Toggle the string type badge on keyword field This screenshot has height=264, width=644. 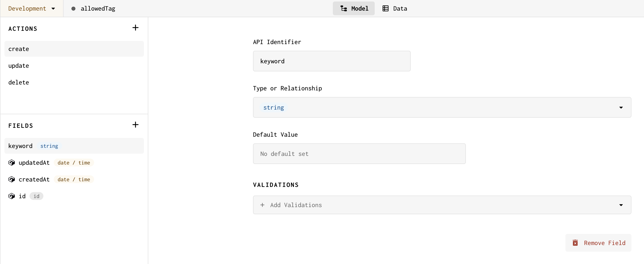49,146
